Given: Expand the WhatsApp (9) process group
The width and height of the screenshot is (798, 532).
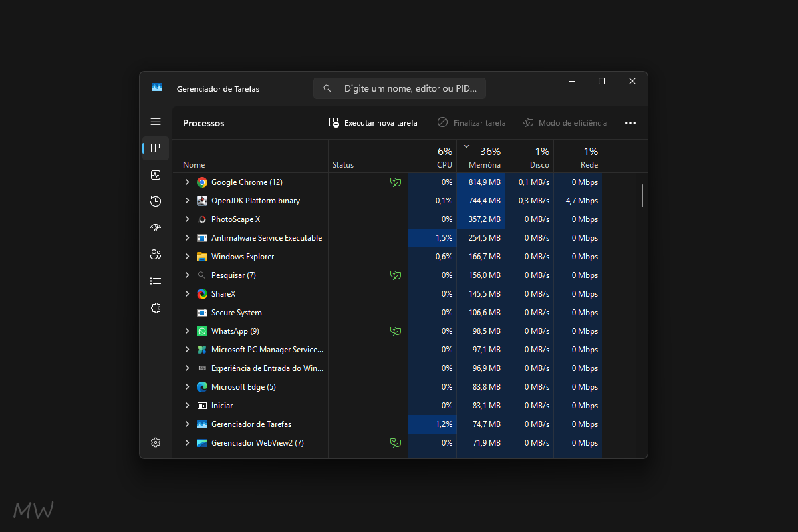Looking at the screenshot, I should pyautogui.click(x=187, y=331).
